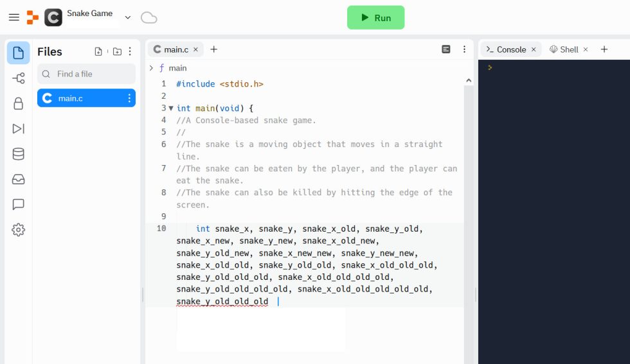630x364 pixels.
Task: Close the Console tab
Action: (534, 49)
